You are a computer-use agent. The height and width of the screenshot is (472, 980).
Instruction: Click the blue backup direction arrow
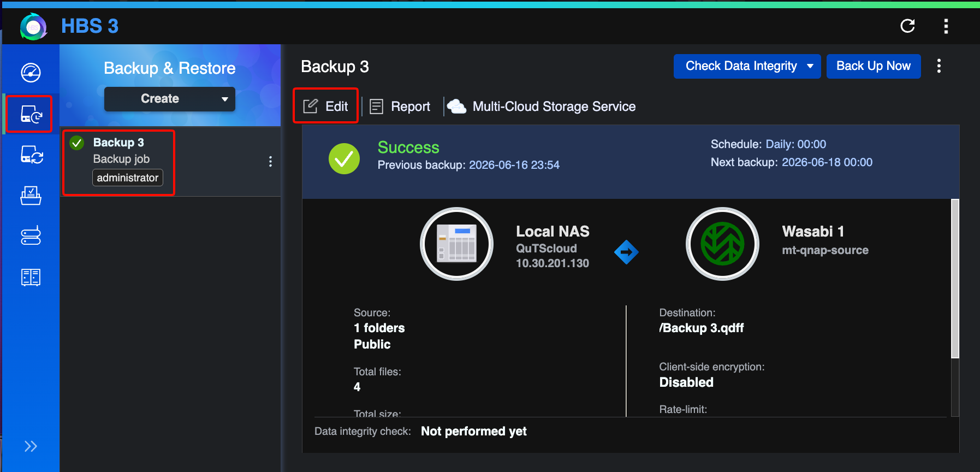click(x=626, y=252)
